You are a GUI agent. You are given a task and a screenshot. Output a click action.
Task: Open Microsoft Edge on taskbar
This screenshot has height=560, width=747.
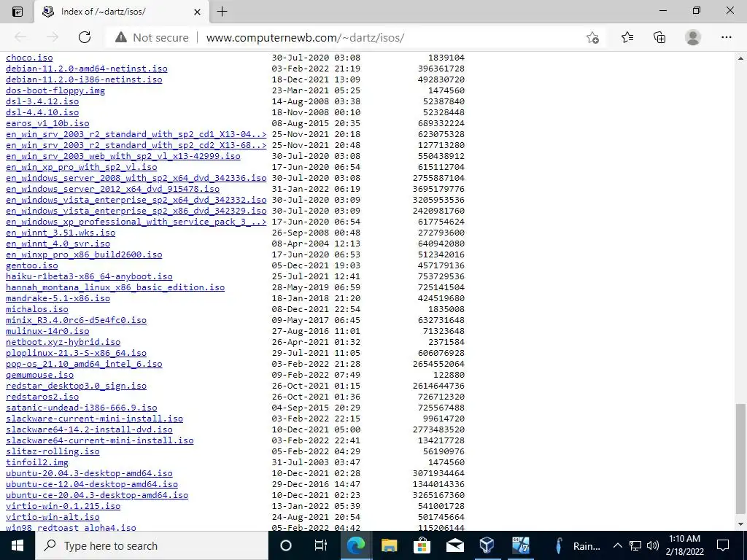(x=355, y=545)
